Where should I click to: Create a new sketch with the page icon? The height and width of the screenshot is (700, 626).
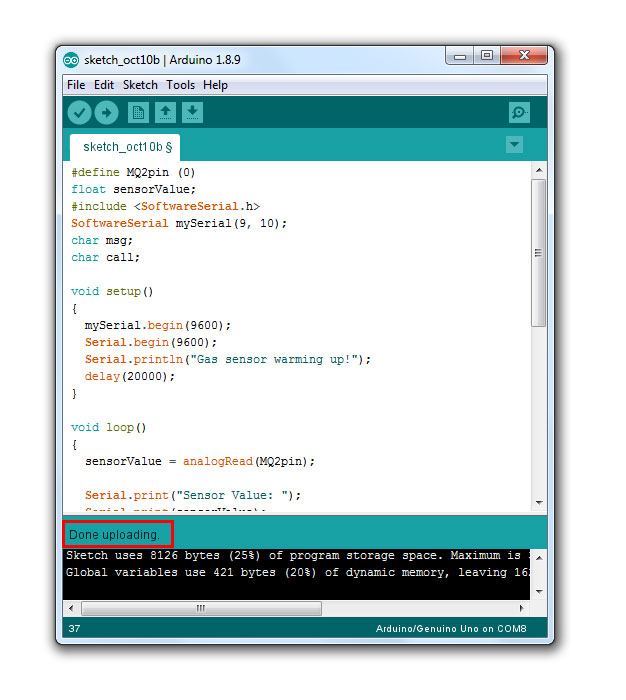138,112
